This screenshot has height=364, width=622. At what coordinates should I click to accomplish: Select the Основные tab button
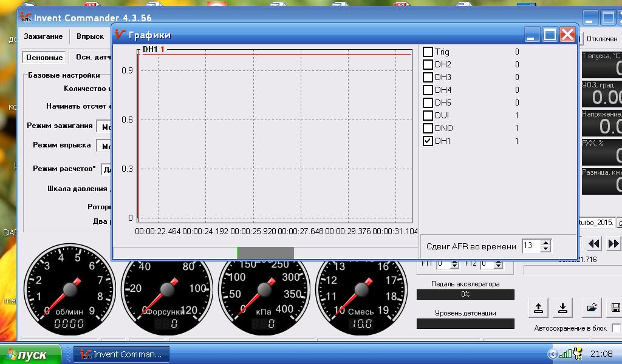point(44,58)
